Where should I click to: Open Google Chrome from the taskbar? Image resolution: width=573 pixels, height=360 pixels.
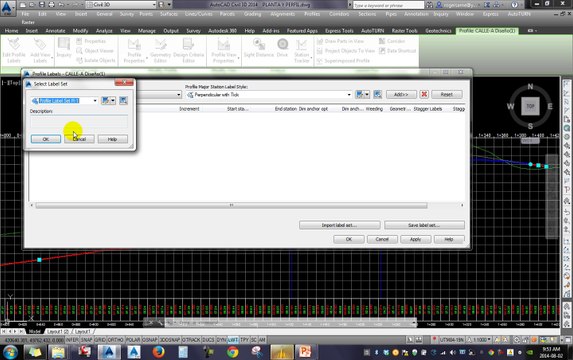point(232,352)
